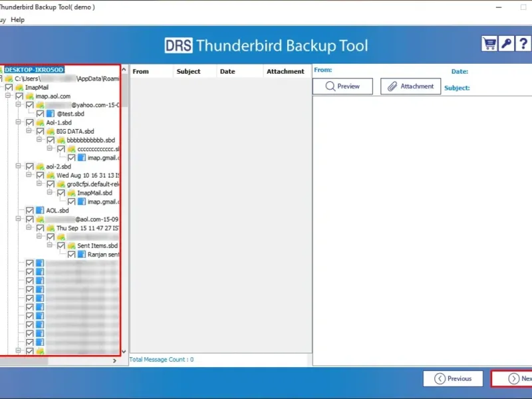Collapse the imap.aol.com tree node

[8, 96]
